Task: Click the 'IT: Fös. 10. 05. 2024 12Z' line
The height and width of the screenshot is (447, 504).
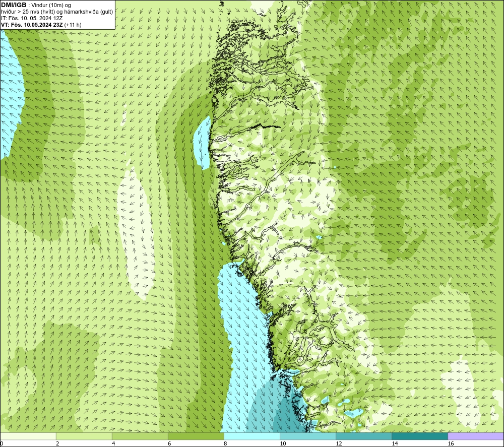Action: point(31,18)
